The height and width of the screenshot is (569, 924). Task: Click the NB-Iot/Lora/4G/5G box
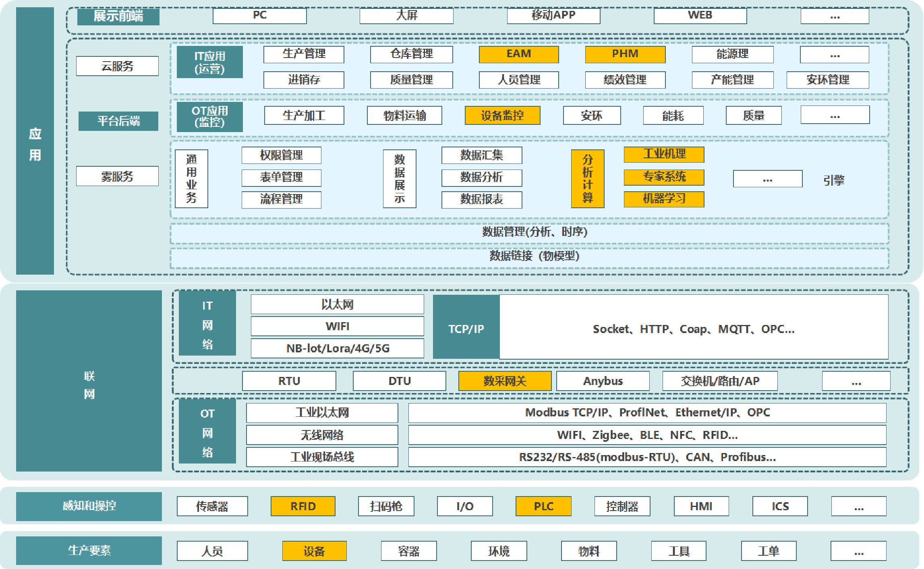[337, 348]
